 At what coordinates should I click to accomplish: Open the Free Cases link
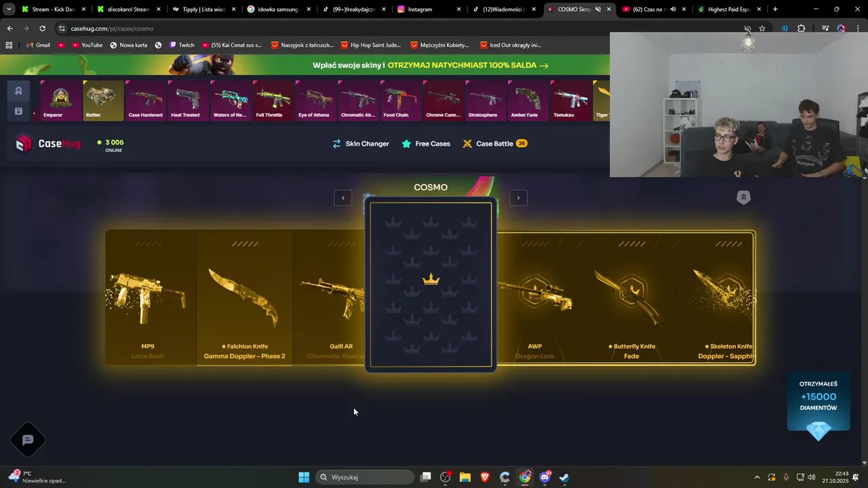(426, 144)
